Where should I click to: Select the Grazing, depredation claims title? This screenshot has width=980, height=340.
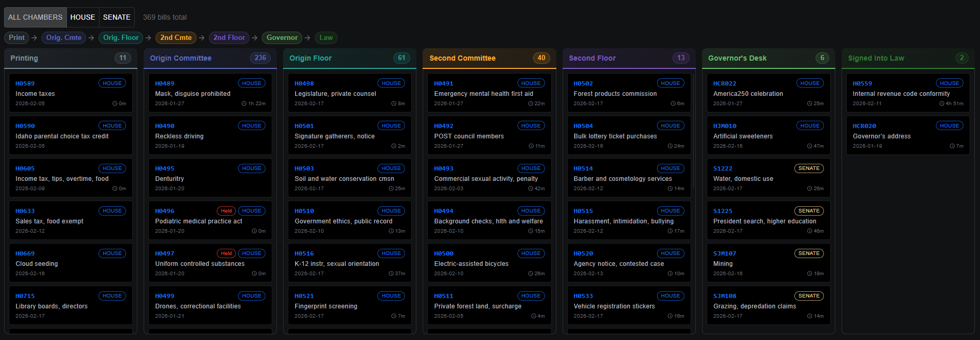(754, 306)
